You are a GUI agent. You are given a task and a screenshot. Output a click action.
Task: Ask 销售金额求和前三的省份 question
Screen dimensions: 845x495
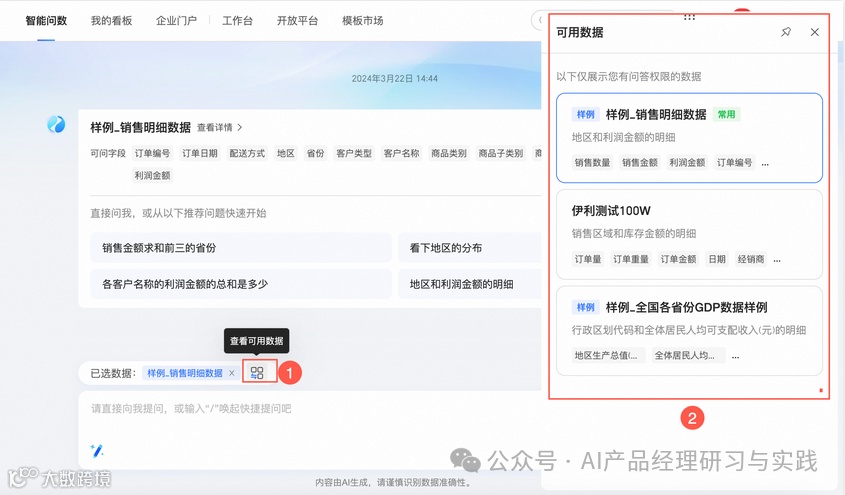240,248
